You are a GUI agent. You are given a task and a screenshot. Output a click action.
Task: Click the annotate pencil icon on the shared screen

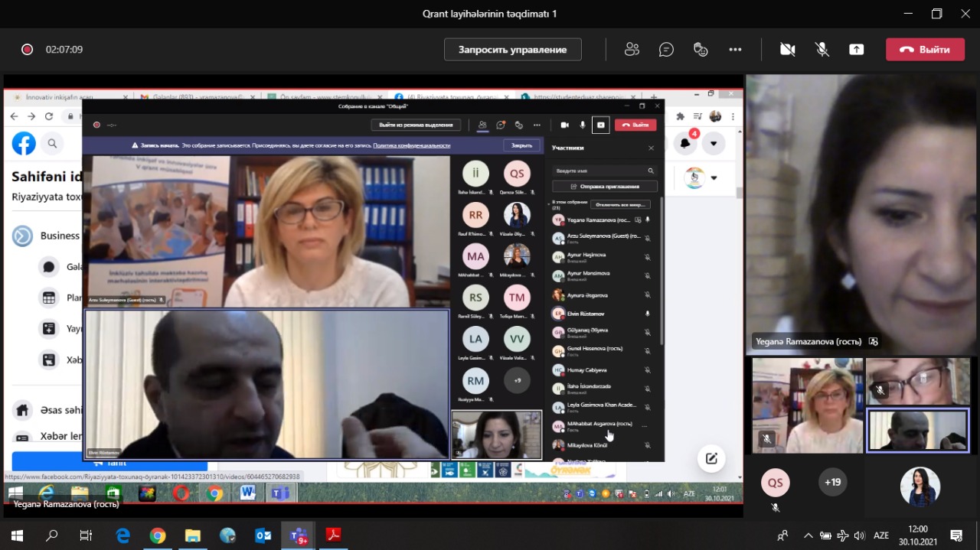coord(711,458)
